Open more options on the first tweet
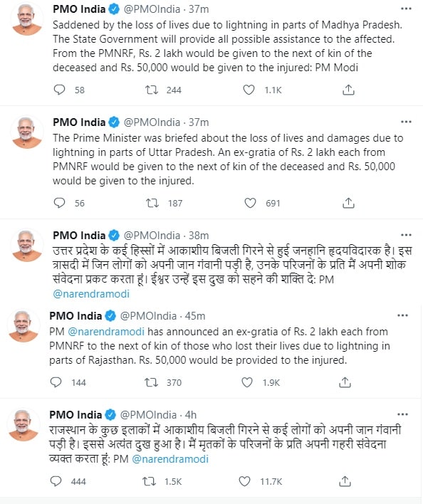This screenshot has width=423, height=504. click(407, 9)
